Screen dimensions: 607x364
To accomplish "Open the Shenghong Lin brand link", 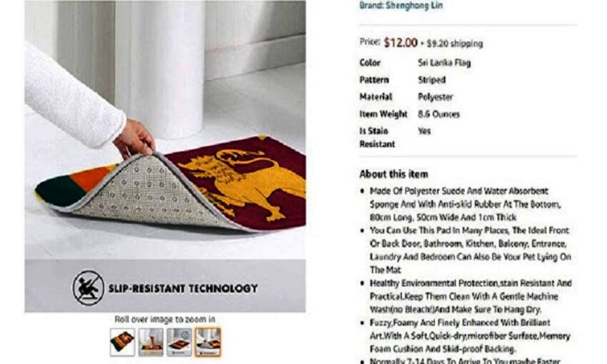I will point(401,6).
